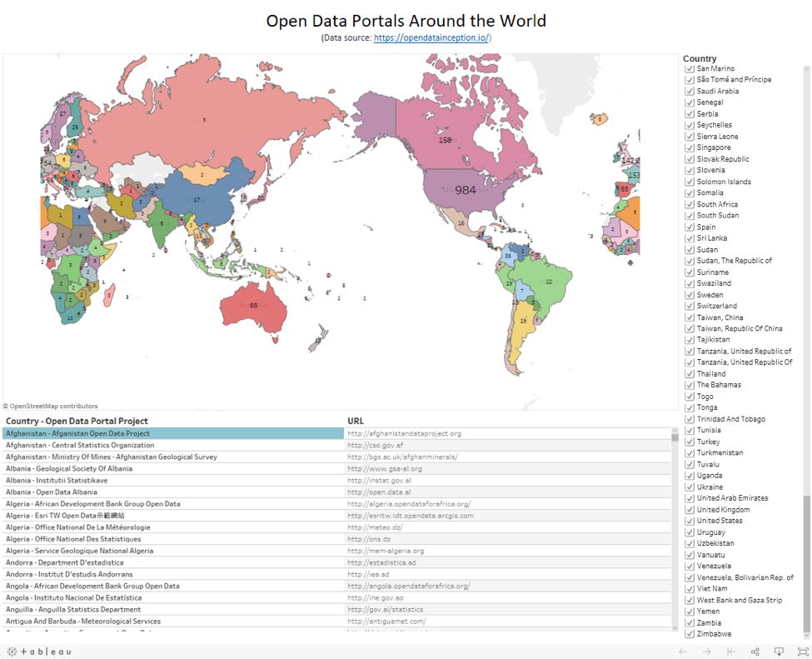Viewport: 812px width, 659px height.
Task: Open the opendatainception.io data source link
Action: tap(431, 38)
